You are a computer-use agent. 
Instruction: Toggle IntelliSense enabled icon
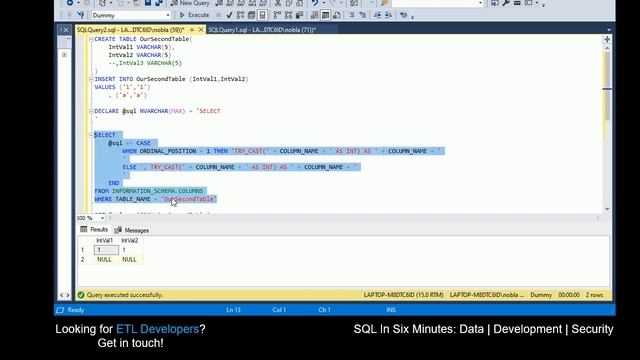tap(262, 15)
